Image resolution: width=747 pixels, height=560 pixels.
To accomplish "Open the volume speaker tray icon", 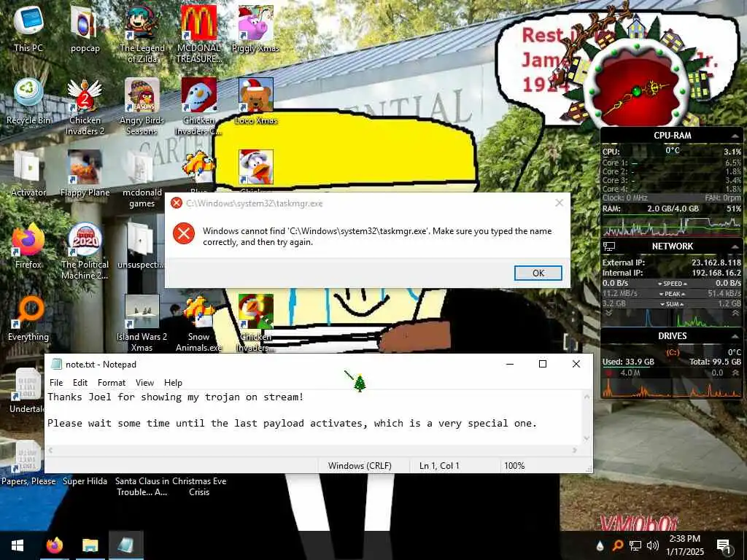I will [x=653, y=545].
